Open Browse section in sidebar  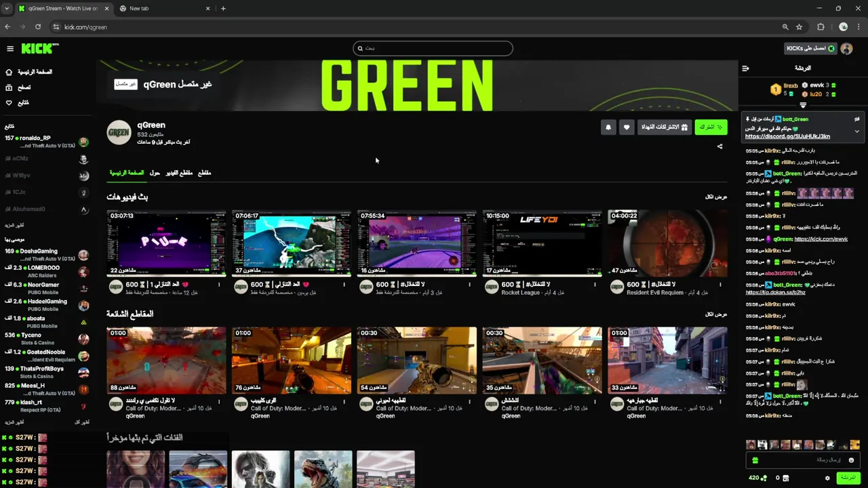[x=18, y=87]
